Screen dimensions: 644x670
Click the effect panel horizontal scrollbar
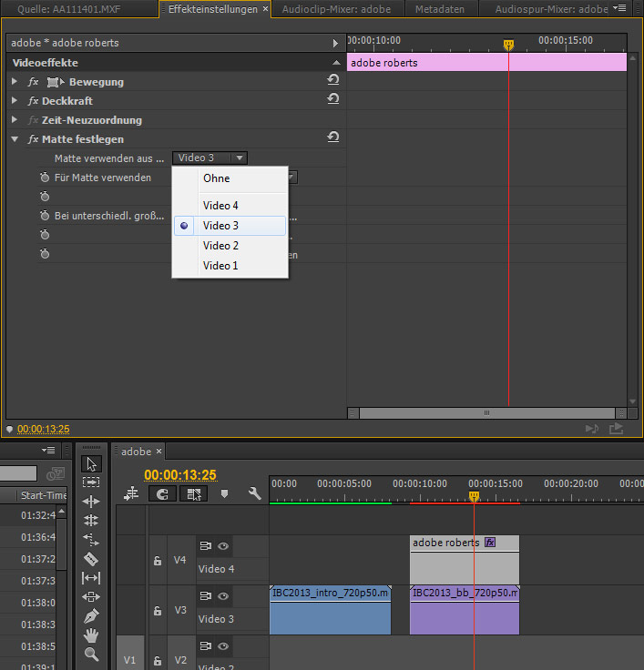(x=486, y=412)
